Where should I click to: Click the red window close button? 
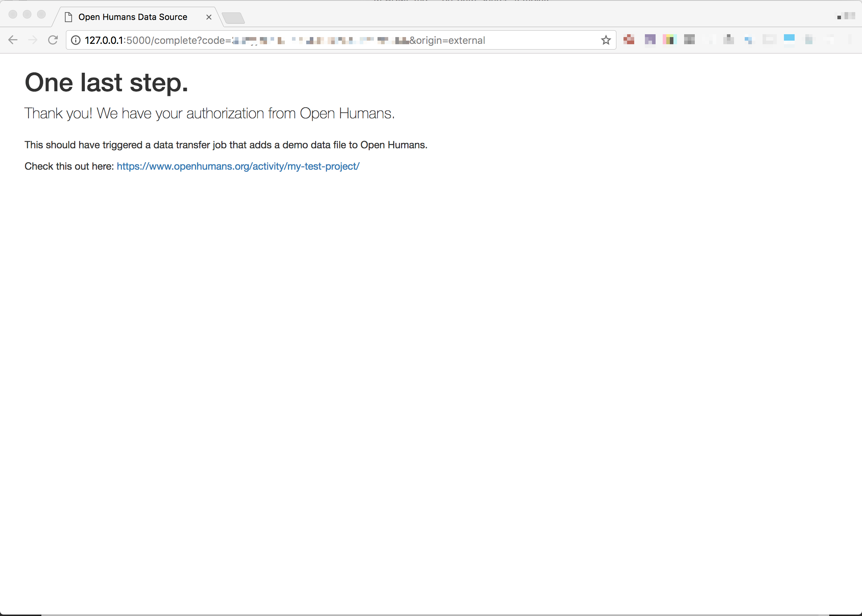(13, 14)
